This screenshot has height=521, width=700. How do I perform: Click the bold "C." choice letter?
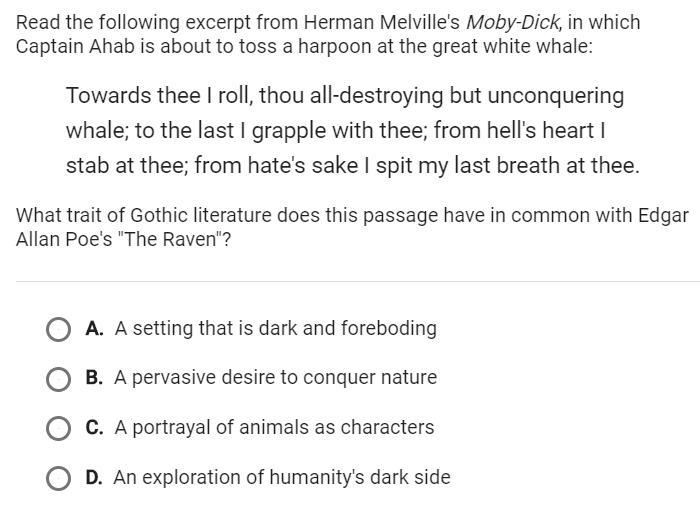(94, 427)
